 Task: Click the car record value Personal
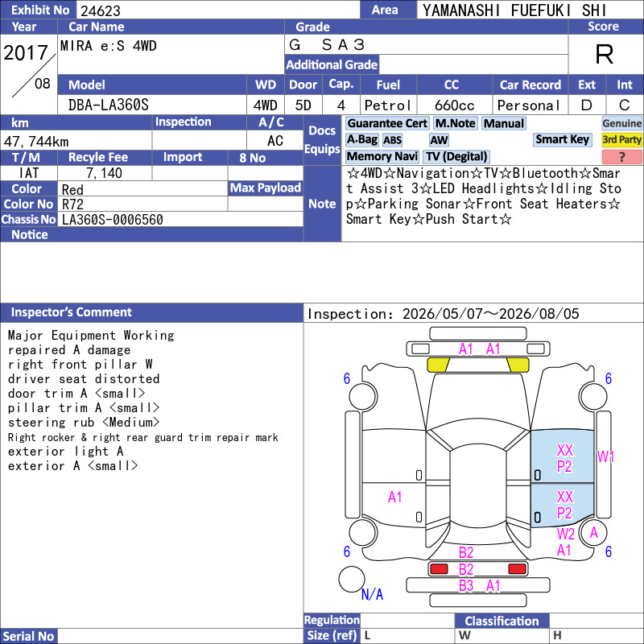point(529,105)
